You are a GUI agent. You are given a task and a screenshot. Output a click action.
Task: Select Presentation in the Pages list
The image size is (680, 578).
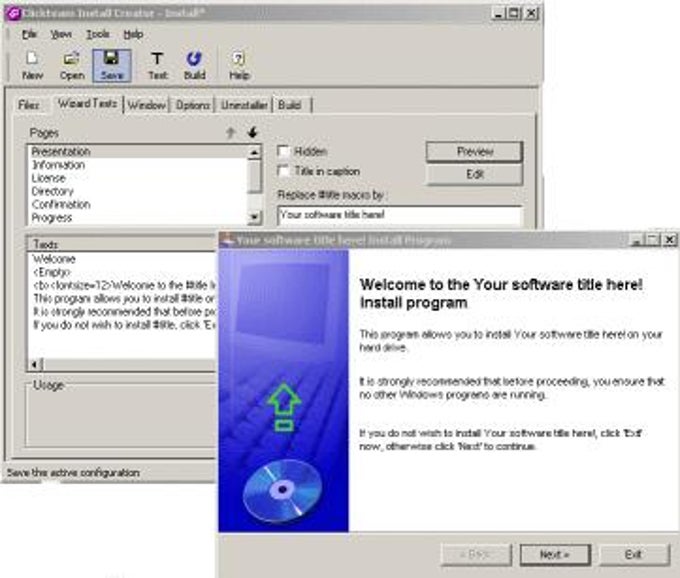[x=138, y=151]
